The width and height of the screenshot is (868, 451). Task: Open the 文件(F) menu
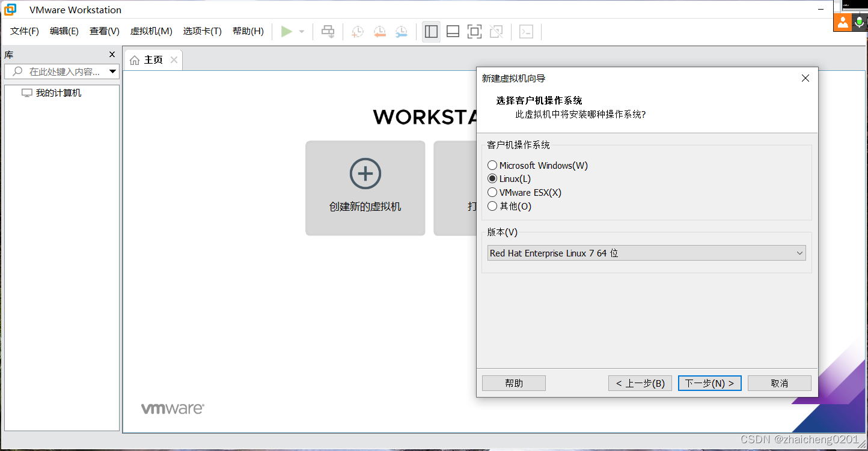pos(25,31)
